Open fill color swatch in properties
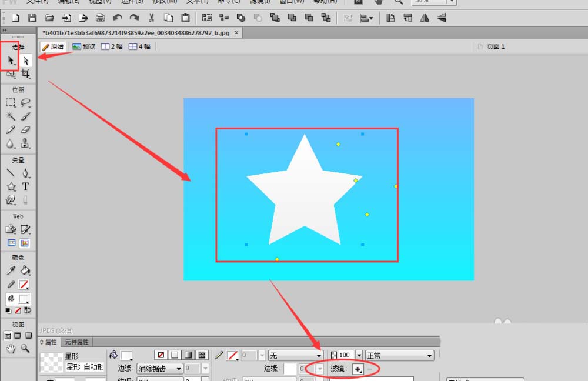Viewport: 588px width, 381px height. [x=126, y=355]
